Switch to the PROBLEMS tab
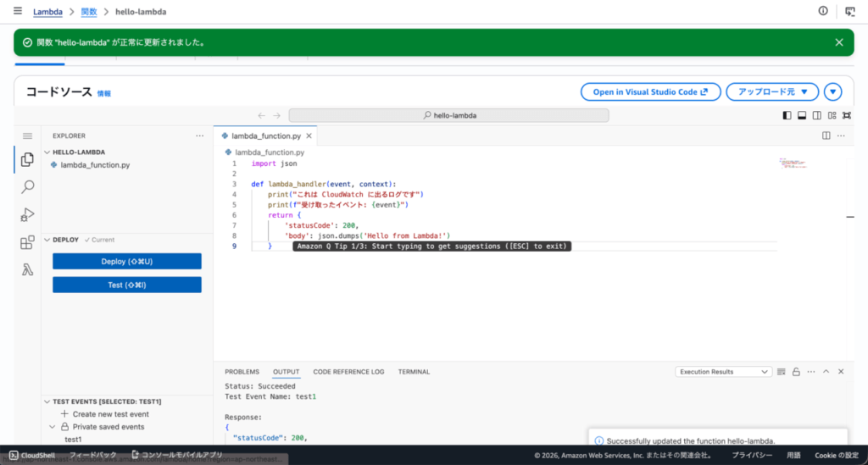Viewport: 868px width, 465px height. (x=242, y=372)
